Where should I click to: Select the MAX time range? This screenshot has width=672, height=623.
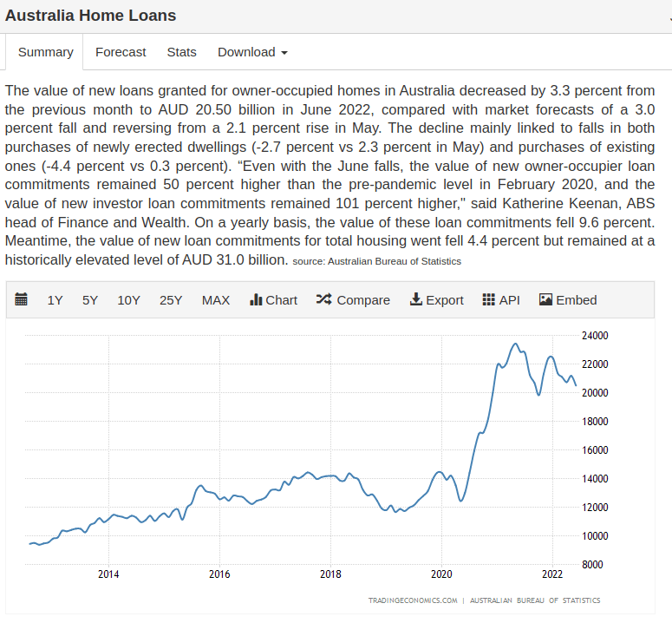(216, 300)
